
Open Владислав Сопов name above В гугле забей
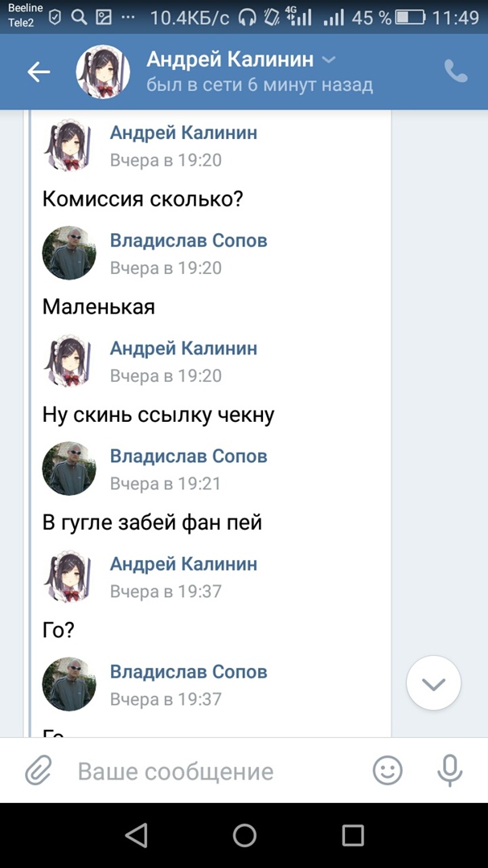(188, 456)
